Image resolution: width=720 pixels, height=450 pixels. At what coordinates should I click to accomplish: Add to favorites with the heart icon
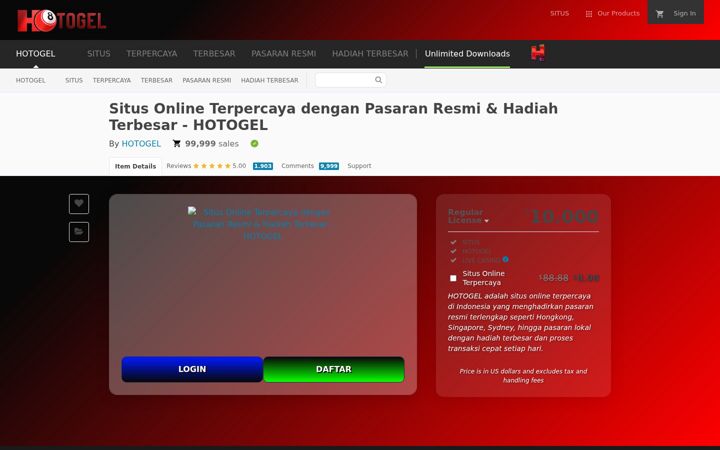[x=79, y=203]
